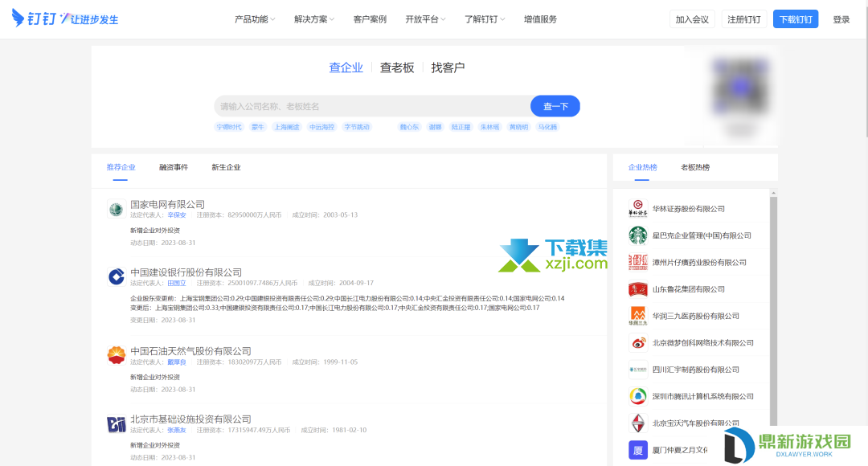Open the 国家电网有限公司 company logo
Image resolution: width=868 pixels, height=466 pixels.
click(x=117, y=209)
